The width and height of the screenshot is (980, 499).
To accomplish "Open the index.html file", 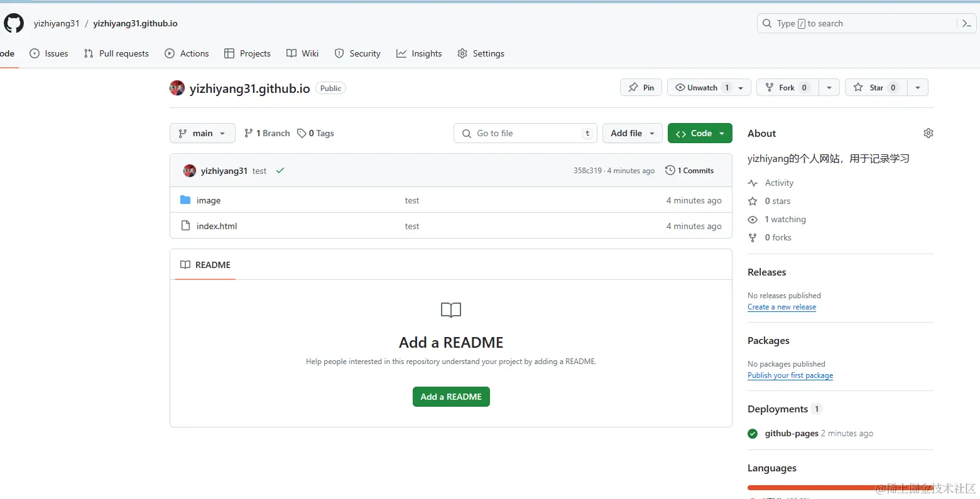I will tap(217, 226).
